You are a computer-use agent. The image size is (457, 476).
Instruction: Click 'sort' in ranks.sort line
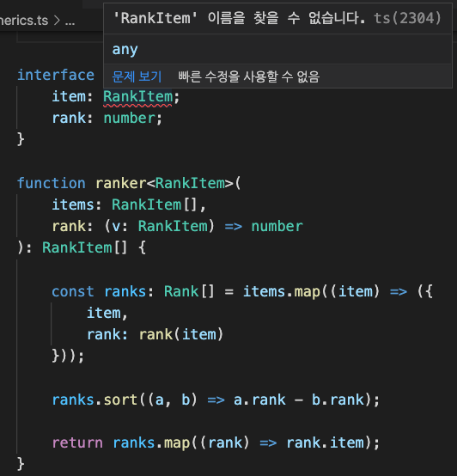120,400
